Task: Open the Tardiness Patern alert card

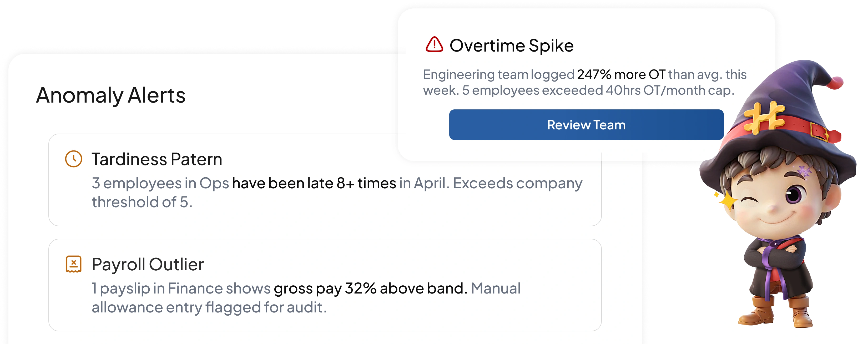Action: (325, 180)
